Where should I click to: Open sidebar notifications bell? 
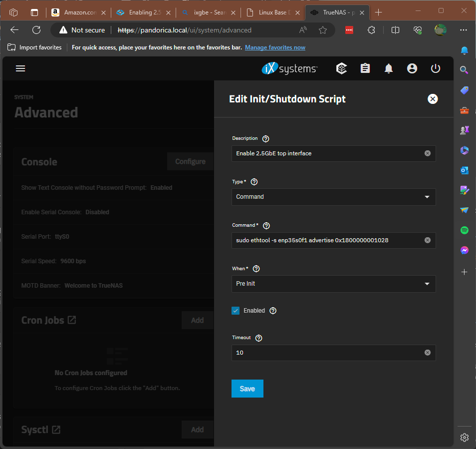point(464,50)
